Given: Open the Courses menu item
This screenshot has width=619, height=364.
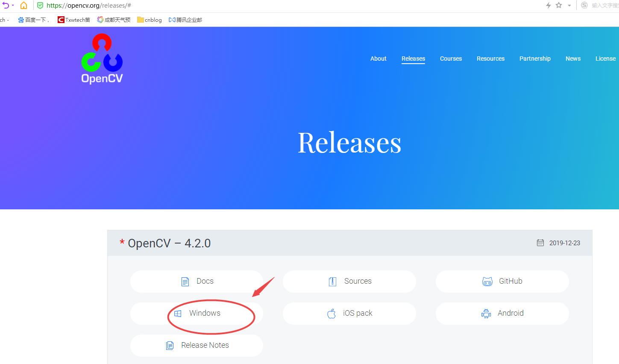Looking at the screenshot, I should tap(451, 59).
